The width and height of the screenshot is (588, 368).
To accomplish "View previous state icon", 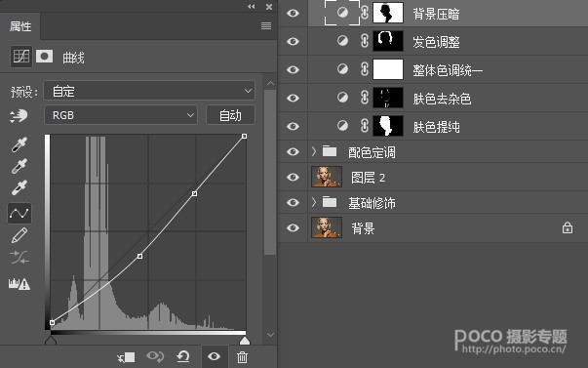I will tap(155, 356).
